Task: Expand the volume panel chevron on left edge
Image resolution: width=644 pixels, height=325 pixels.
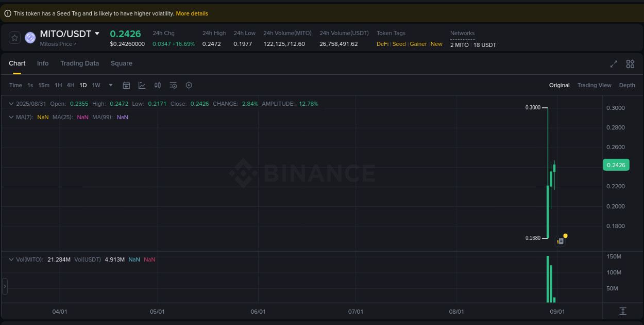Action: pos(4,286)
